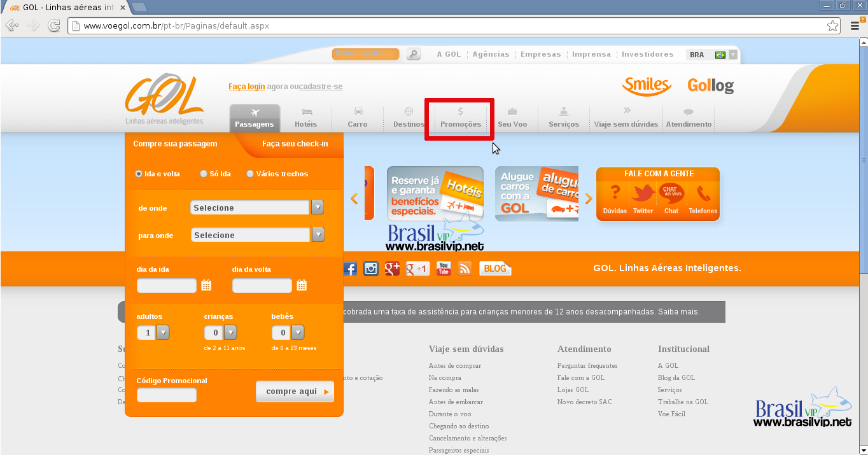
Task: Open the Instagram social icon
Action: point(371,269)
